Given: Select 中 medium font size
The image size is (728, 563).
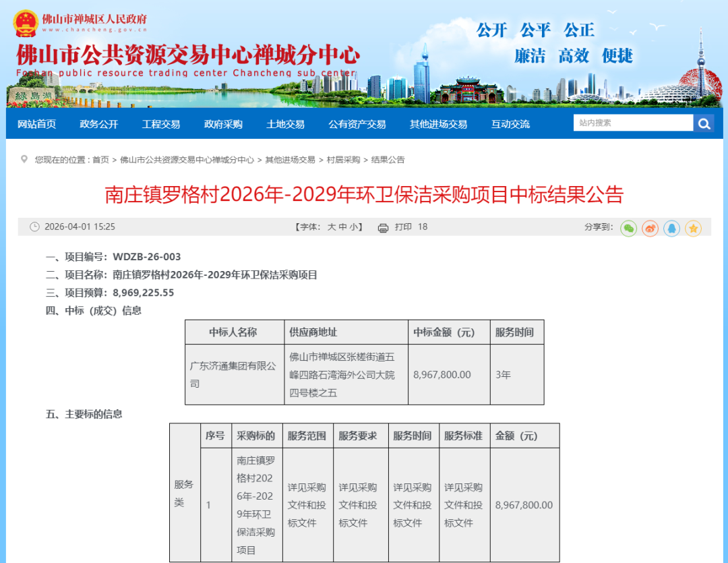Looking at the screenshot, I should pos(342,227).
